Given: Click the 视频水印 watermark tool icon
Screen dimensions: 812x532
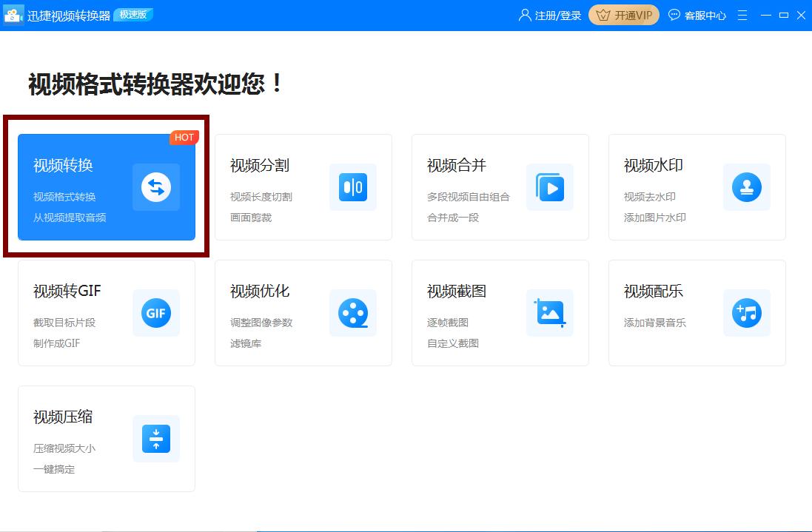Looking at the screenshot, I should tap(747, 187).
